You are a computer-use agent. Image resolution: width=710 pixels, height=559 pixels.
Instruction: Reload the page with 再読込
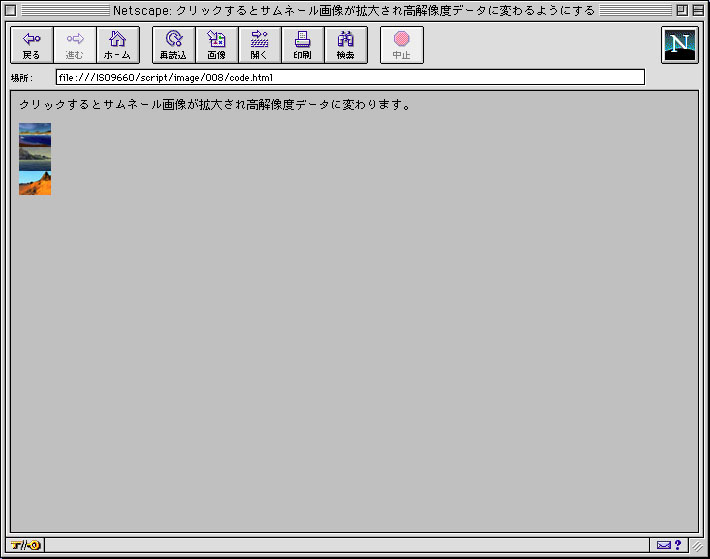coord(174,45)
